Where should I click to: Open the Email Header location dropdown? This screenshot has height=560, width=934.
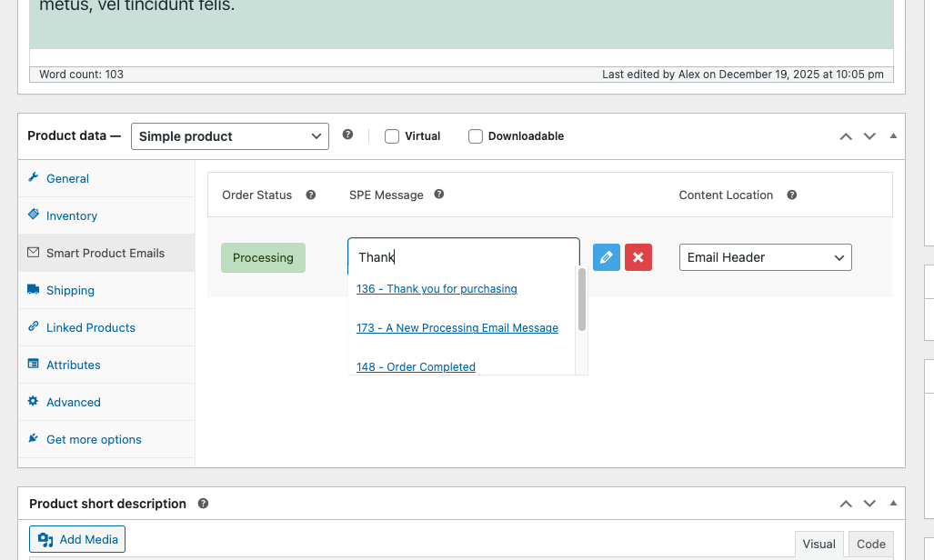(765, 257)
